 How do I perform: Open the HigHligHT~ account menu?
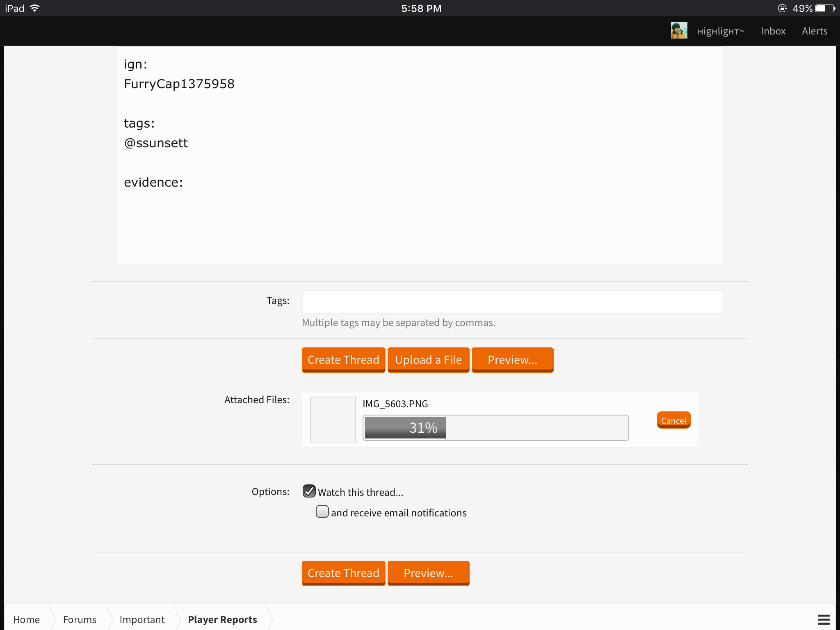[x=721, y=31]
